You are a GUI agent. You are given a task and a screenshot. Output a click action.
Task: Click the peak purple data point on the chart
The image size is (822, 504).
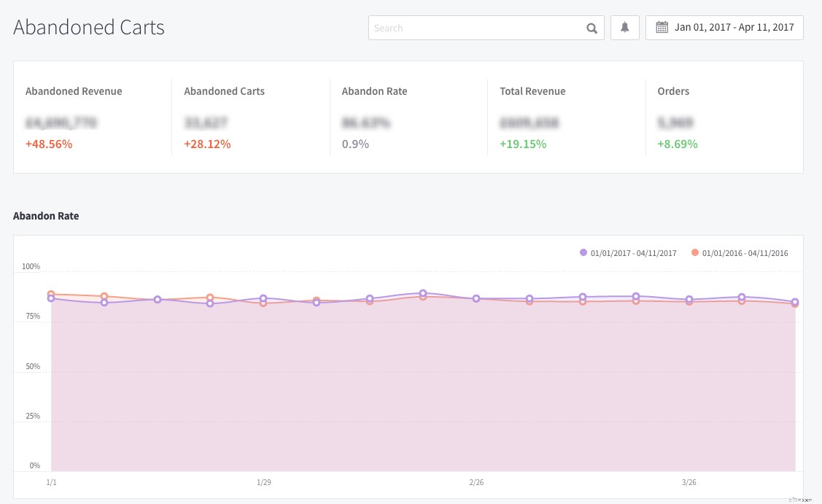click(423, 293)
